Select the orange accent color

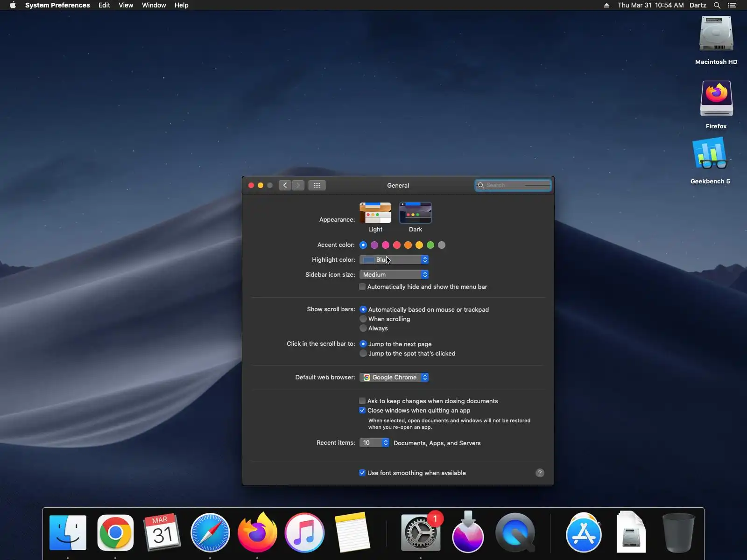pos(408,245)
